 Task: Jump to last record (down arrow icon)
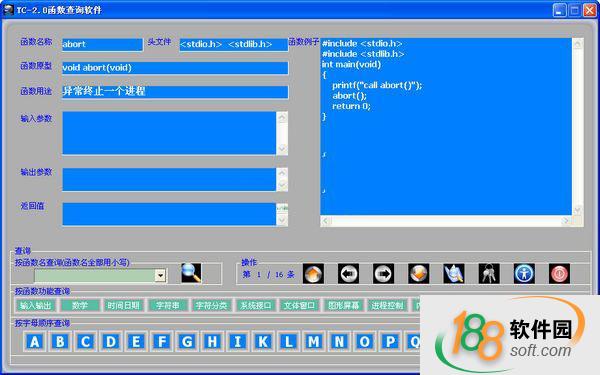pyautogui.click(x=419, y=274)
